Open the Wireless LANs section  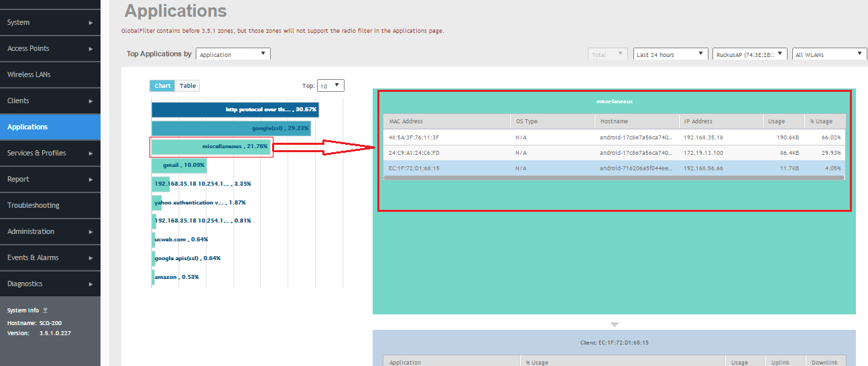(29, 74)
